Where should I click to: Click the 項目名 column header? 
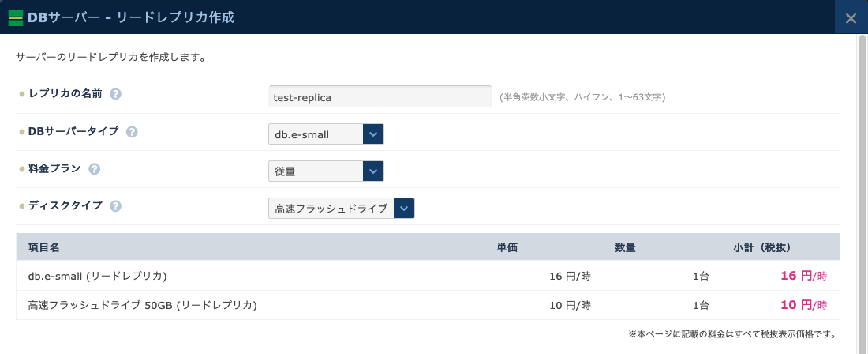pos(44,247)
